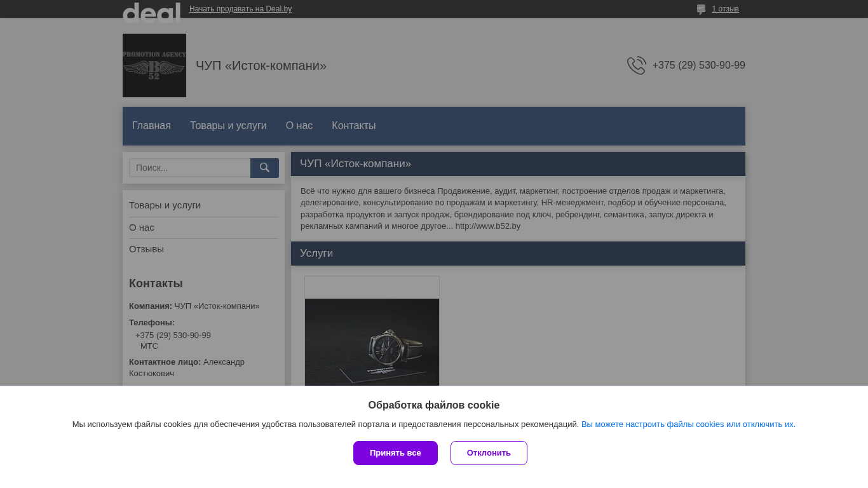868x488 pixels.
Task: Click the magnifier search button
Action: [264, 168]
